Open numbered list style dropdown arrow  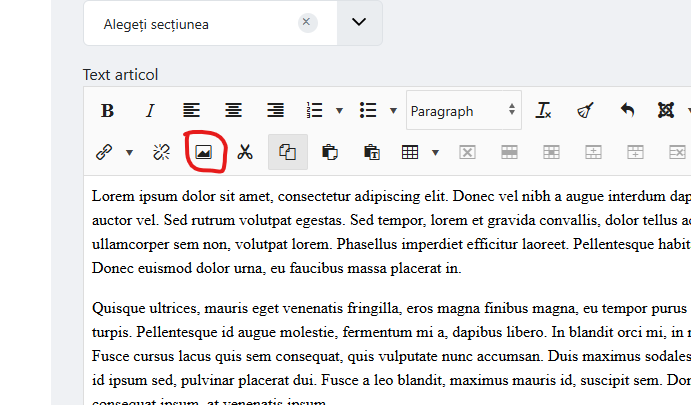340,111
